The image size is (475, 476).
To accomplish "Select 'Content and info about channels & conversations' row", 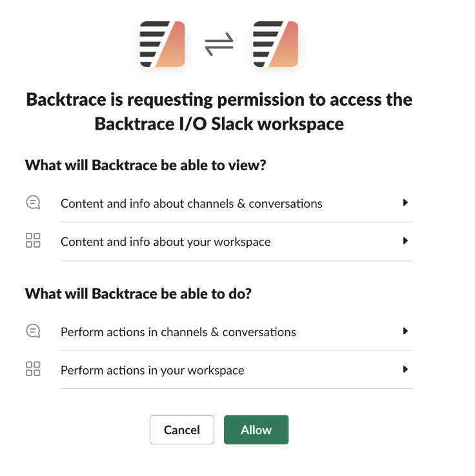I will point(192,204).
